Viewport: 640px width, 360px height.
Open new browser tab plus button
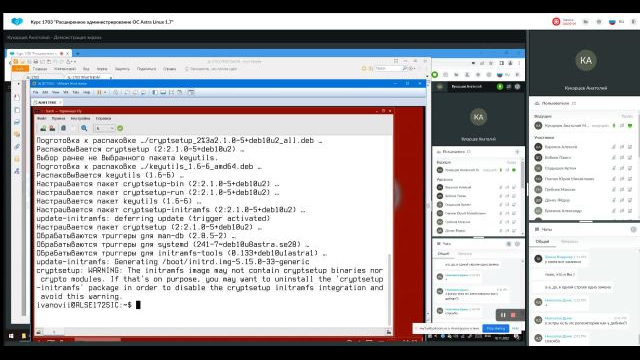click(x=78, y=53)
